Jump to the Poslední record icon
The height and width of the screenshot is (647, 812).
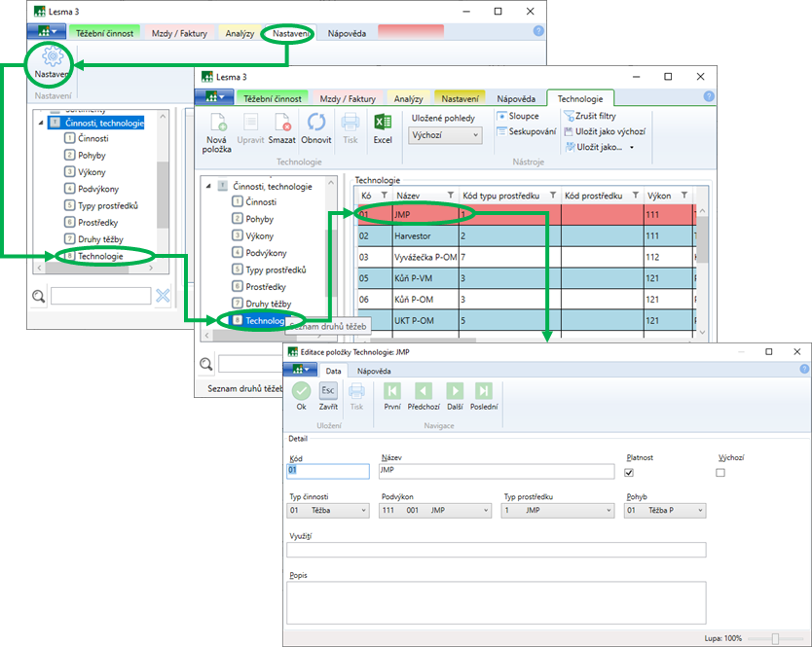(483, 391)
